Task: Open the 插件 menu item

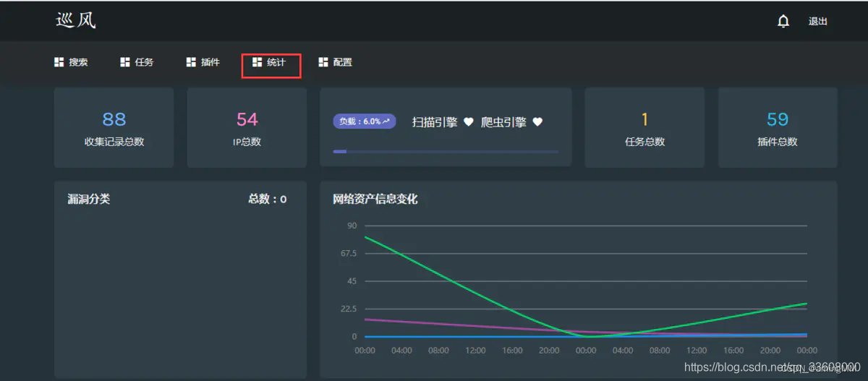Action: [x=210, y=62]
